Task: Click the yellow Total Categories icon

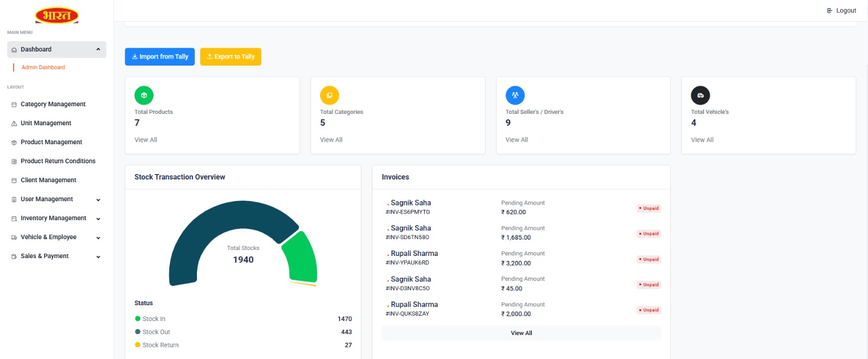Action: point(329,95)
